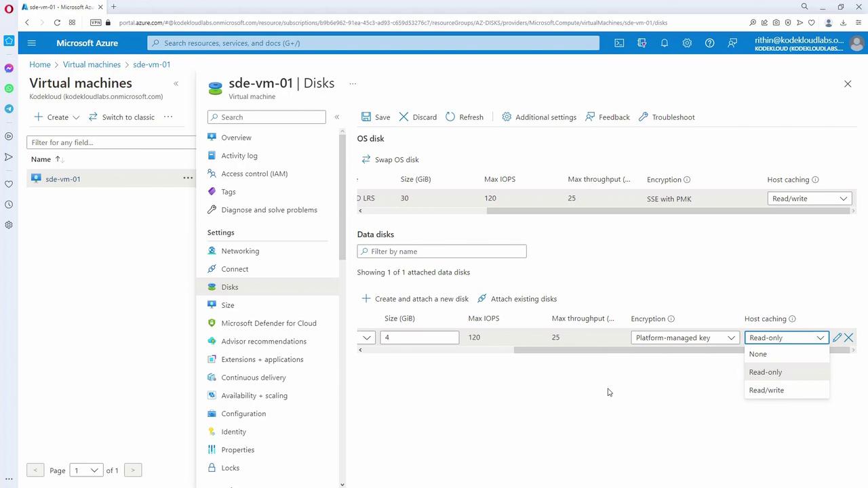
Task: Open the notifications bell
Action: click(665, 43)
